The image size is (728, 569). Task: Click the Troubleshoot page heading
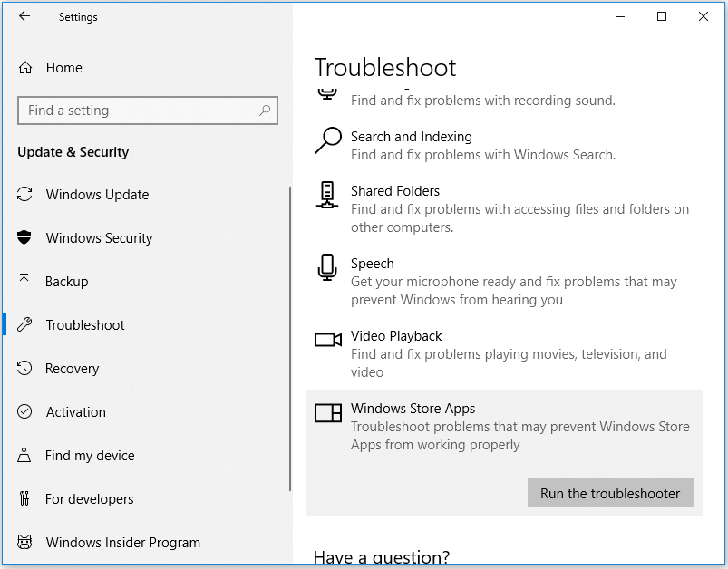385,68
